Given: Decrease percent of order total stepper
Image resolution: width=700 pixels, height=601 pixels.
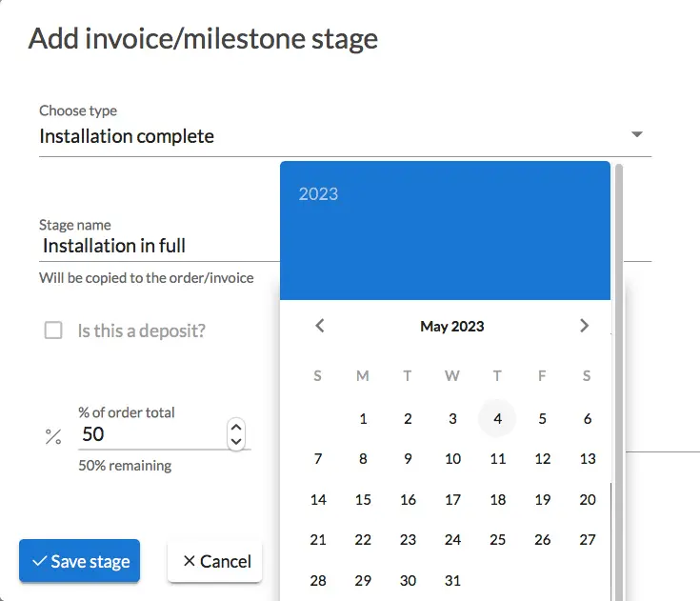Looking at the screenshot, I should [236, 442].
